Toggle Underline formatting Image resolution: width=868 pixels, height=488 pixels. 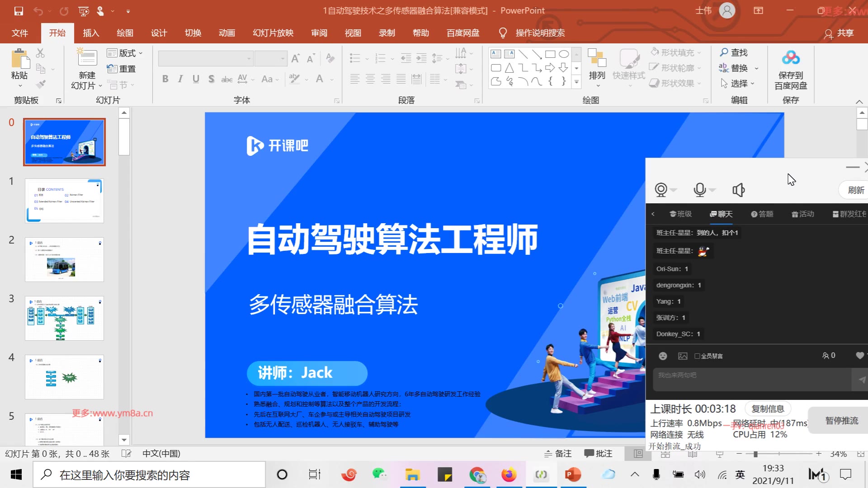pyautogui.click(x=196, y=79)
